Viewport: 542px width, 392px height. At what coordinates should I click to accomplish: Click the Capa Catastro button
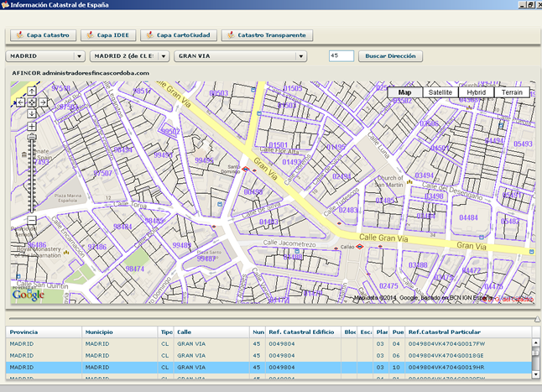[x=43, y=35]
